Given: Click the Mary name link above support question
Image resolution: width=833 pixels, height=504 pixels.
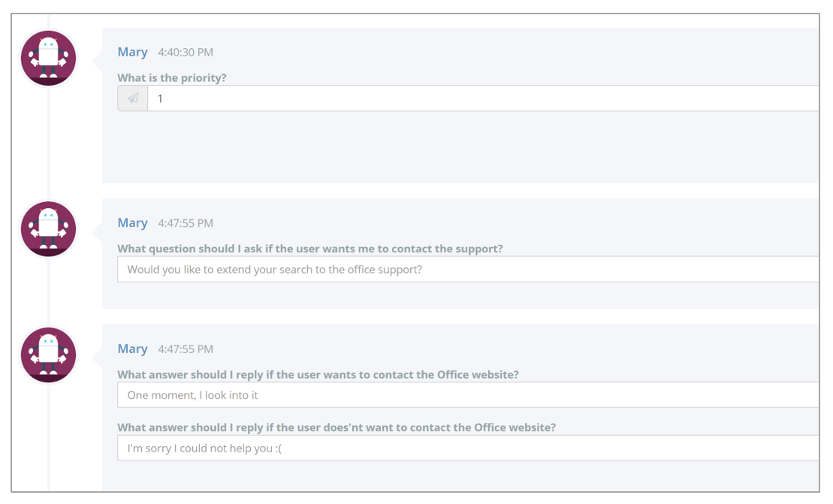Looking at the screenshot, I should (132, 223).
